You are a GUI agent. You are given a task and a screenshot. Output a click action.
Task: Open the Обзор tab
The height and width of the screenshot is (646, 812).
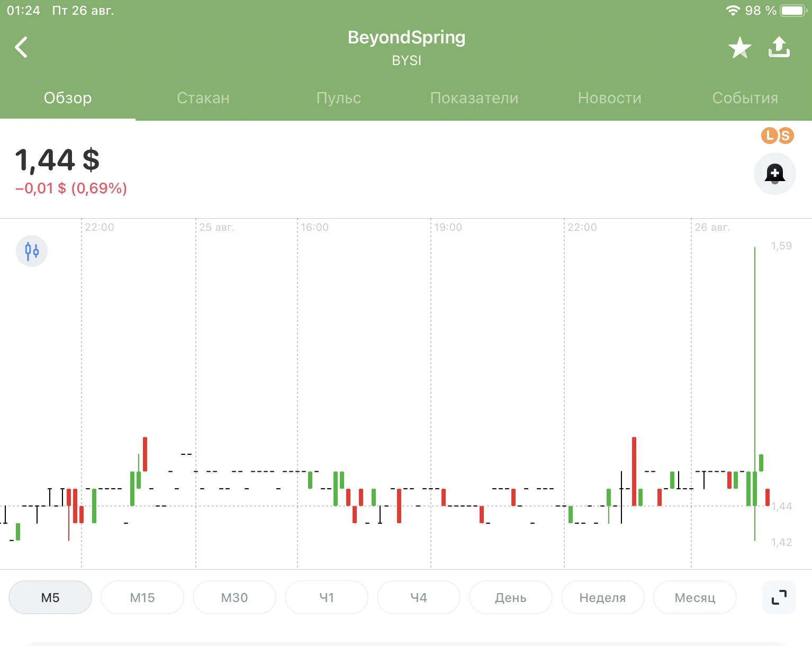[68, 98]
